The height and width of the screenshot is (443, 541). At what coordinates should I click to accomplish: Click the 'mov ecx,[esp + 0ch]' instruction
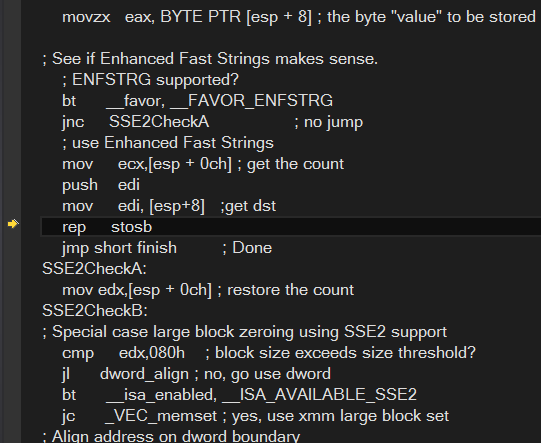point(147,164)
